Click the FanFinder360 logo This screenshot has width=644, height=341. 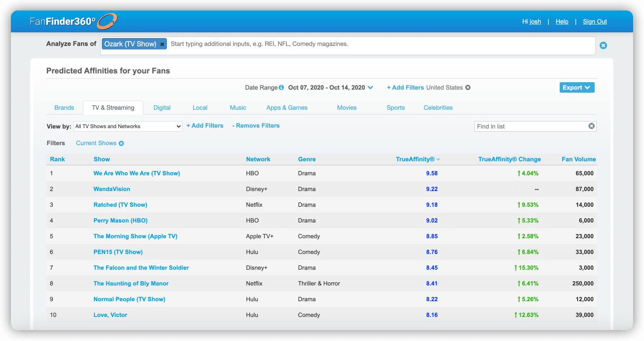[x=73, y=21]
